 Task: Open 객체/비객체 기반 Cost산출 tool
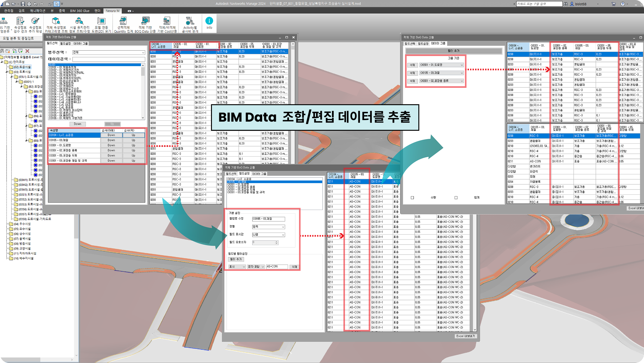pyautogui.click(x=167, y=24)
